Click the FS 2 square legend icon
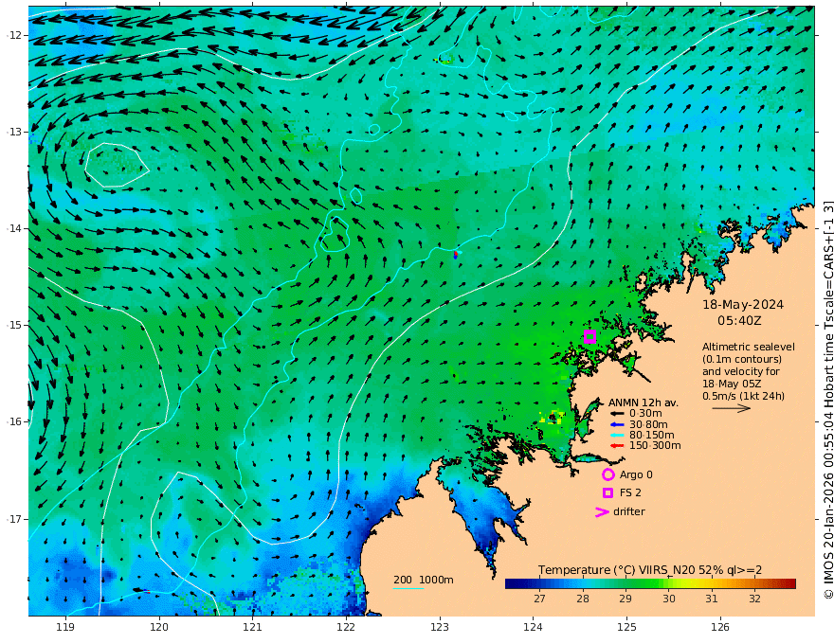The height and width of the screenshot is (644, 834). 607,492
